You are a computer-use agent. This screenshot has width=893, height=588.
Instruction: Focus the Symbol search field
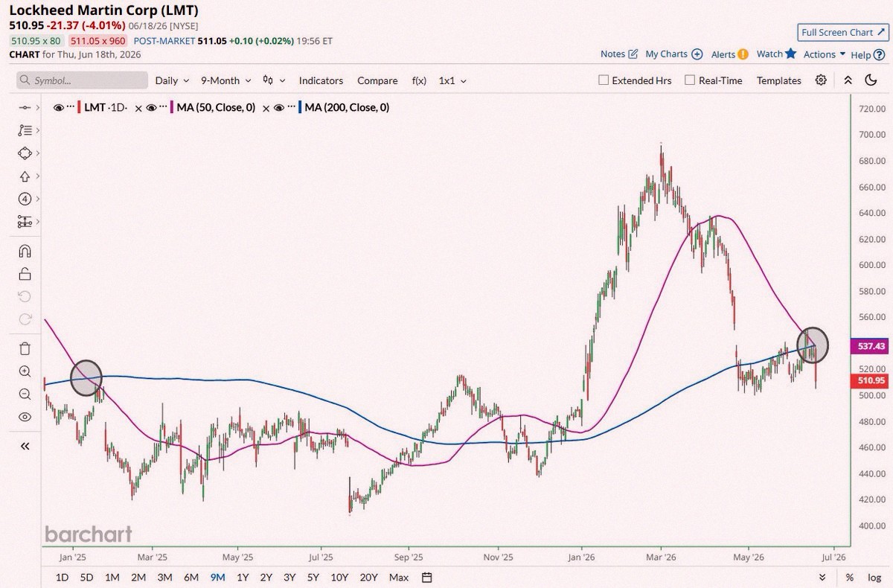click(82, 80)
